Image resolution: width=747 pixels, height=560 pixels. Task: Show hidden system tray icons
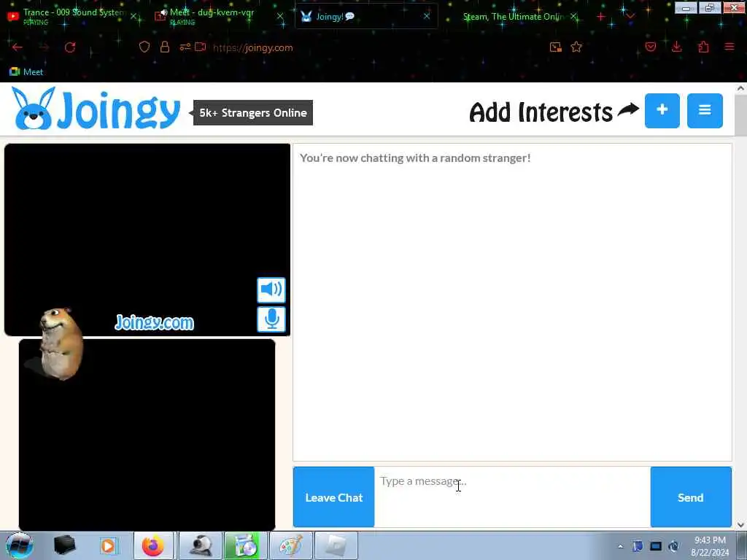coord(620,546)
